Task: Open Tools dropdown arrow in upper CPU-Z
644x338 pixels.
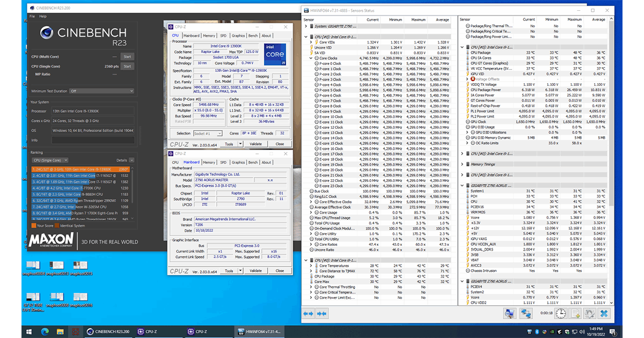Action: tap(239, 144)
